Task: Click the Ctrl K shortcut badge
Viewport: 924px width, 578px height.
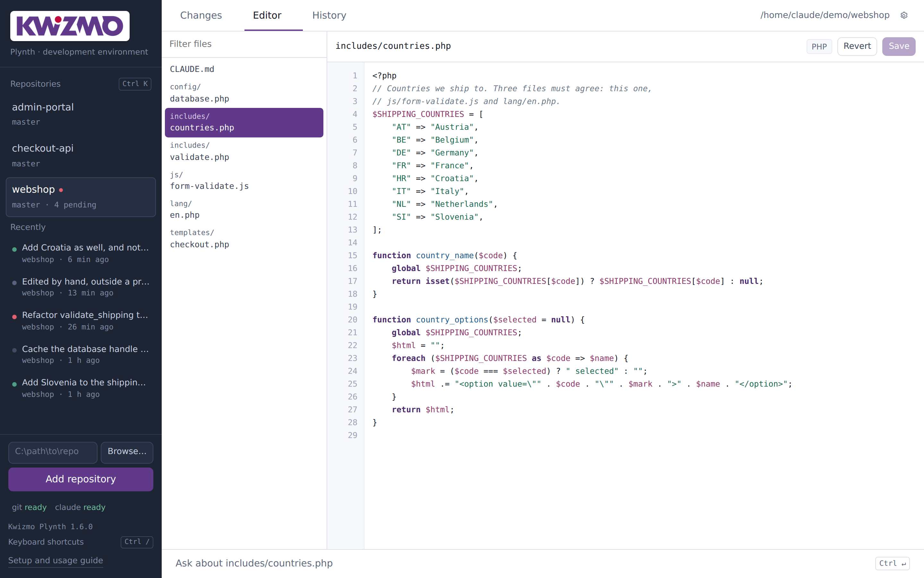Action: click(x=135, y=84)
